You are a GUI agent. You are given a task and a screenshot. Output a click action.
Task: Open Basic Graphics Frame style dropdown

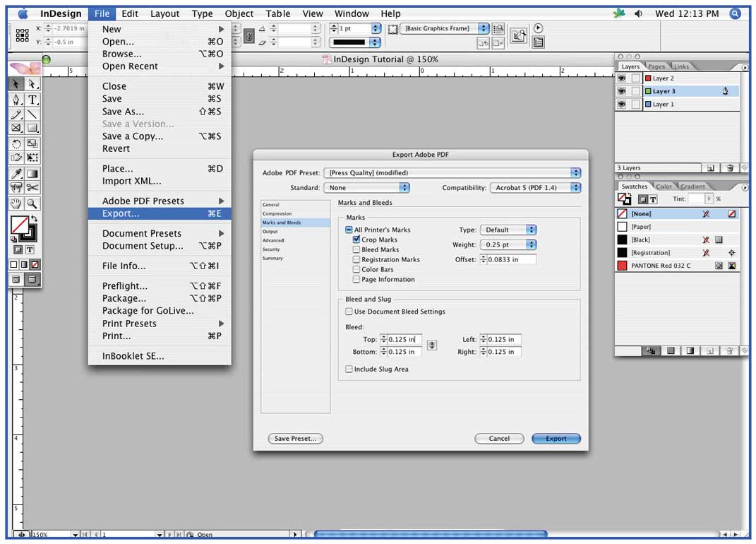point(445,28)
